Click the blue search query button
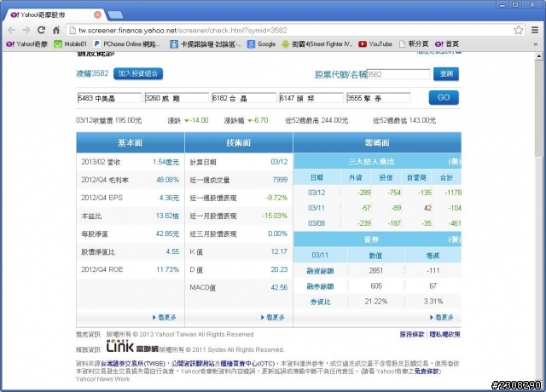The image size is (546, 392). tap(445, 74)
